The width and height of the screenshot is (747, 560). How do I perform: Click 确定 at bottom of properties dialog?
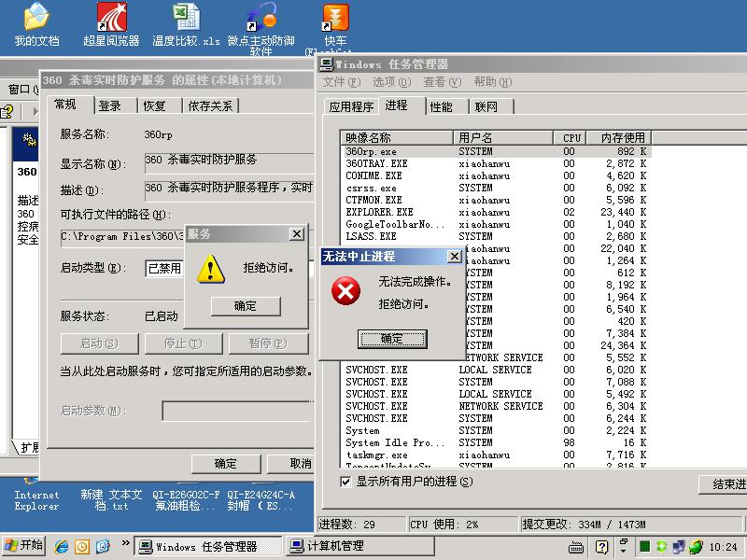pyautogui.click(x=226, y=463)
